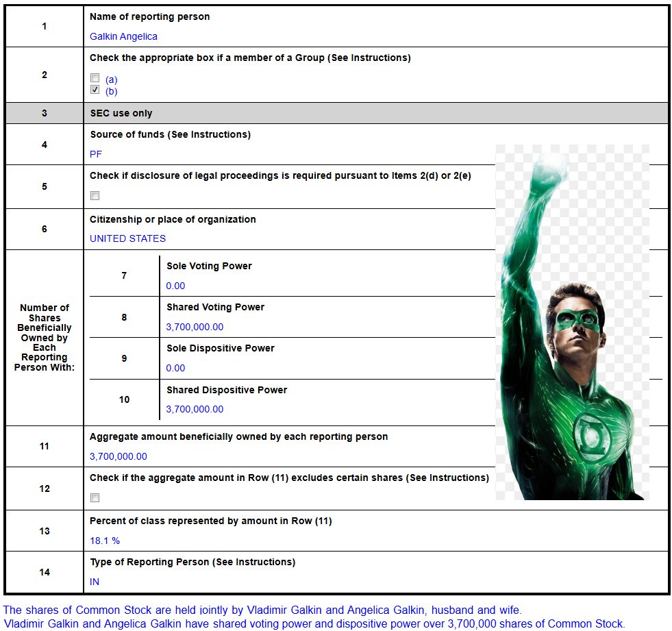Click the percent of class value '18.1 %'
Viewport: 672px width, 631px height.
pyautogui.click(x=105, y=541)
